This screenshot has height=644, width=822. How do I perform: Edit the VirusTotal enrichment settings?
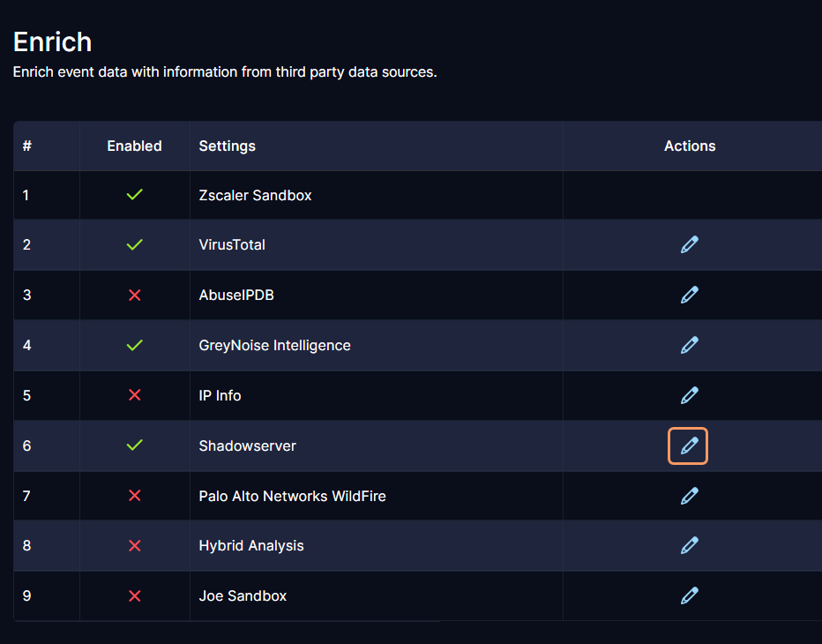click(x=690, y=244)
